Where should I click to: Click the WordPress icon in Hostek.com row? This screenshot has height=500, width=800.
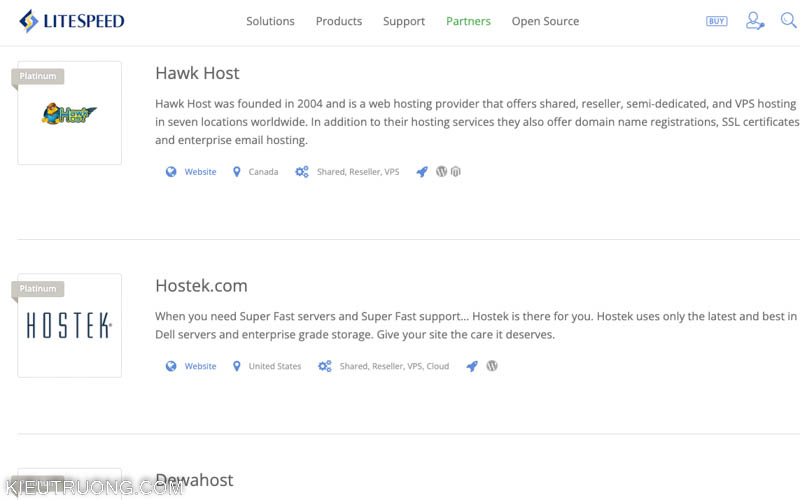[x=492, y=366]
